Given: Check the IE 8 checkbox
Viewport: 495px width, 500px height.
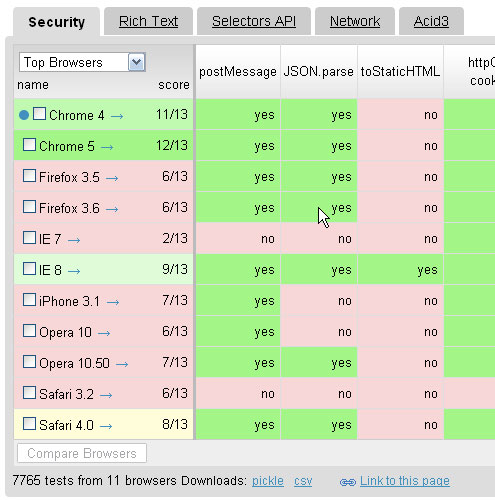Looking at the screenshot, I should pyautogui.click(x=29, y=269).
